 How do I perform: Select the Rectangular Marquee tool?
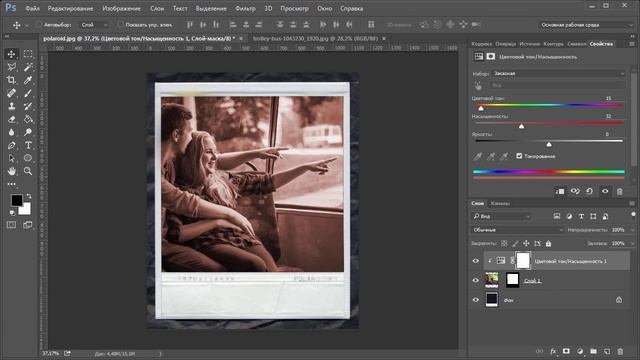pos(28,54)
